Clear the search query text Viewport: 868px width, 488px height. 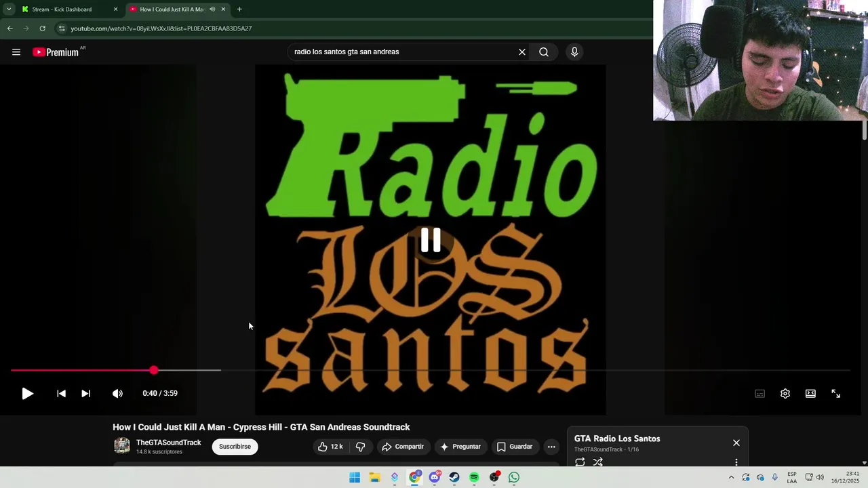click(522, 52)
